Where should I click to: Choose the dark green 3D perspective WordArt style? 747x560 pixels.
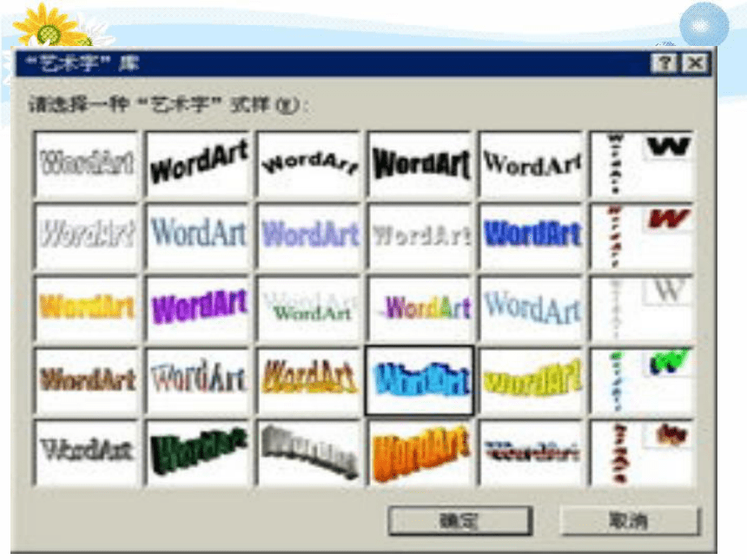[x=198, y=453]
